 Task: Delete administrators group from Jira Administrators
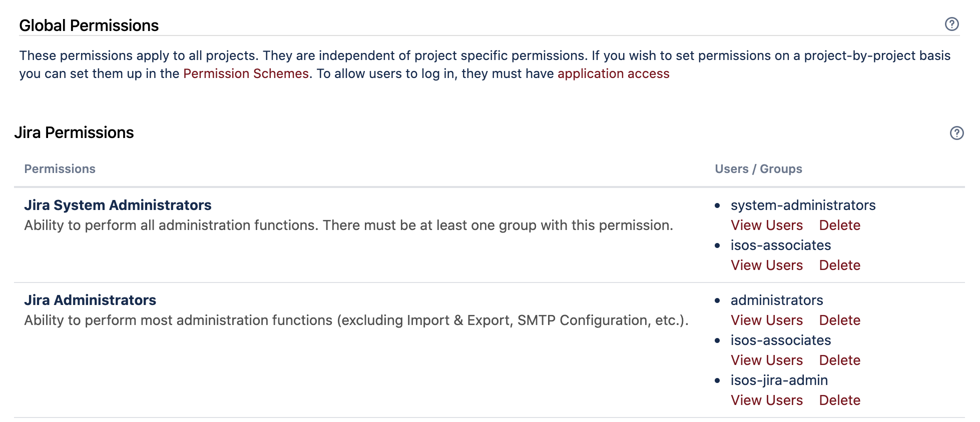coord(839,320)
